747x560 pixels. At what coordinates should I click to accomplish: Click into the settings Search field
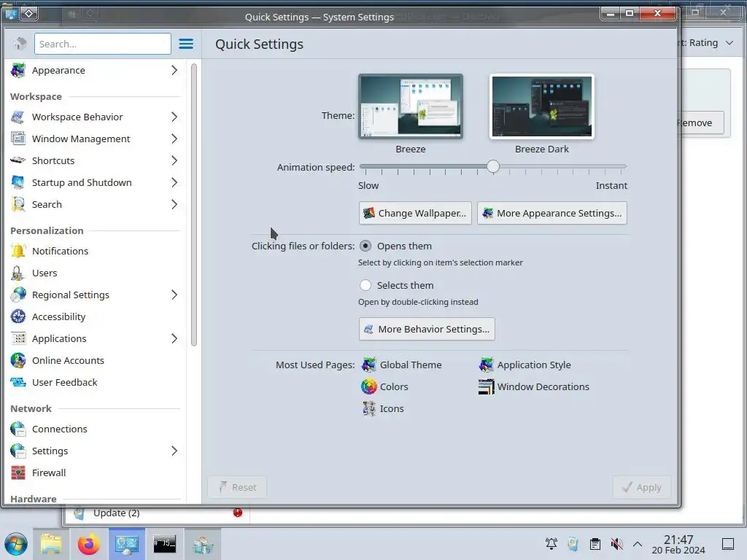[102, 44]
